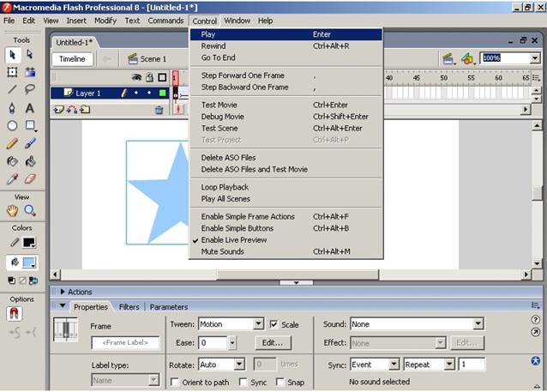Select the Eraser tool
Image resolution: width=547 pixels, height=392 pixels.
coord(30,179)
